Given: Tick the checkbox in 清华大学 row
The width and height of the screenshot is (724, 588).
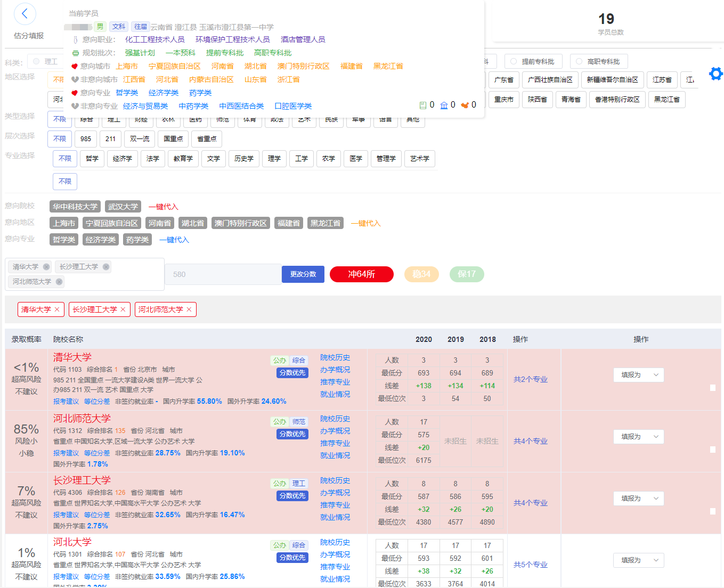Looking at the screenshot, I should click(x=713, y=388).
